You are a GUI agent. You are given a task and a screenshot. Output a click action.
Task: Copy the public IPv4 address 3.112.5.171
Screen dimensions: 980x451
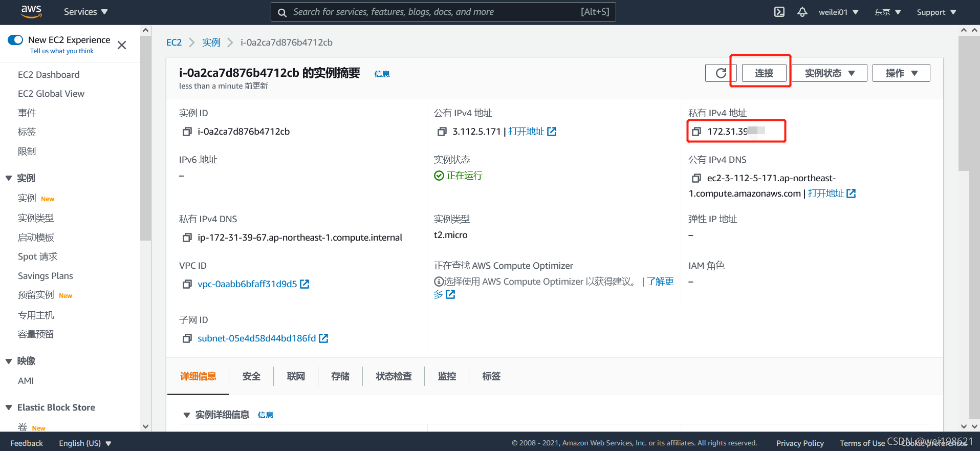pos(442,132)
